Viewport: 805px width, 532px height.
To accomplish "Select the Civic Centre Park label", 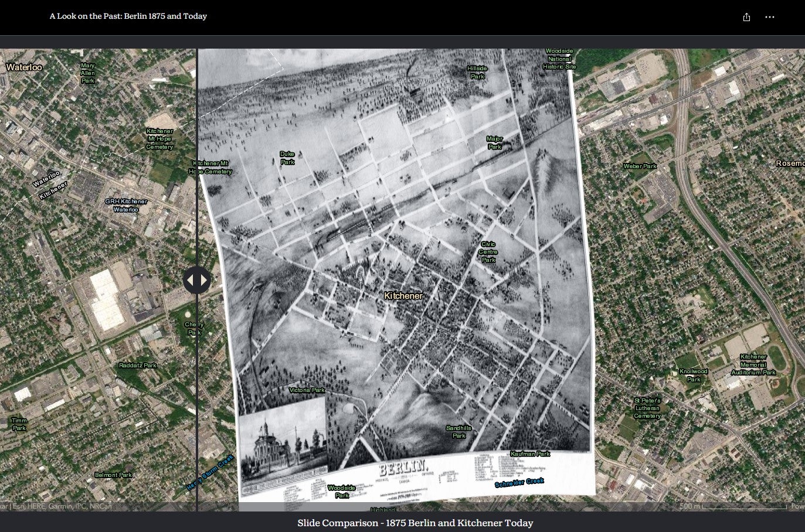I will pyautogui.click(x=488, y=252).
